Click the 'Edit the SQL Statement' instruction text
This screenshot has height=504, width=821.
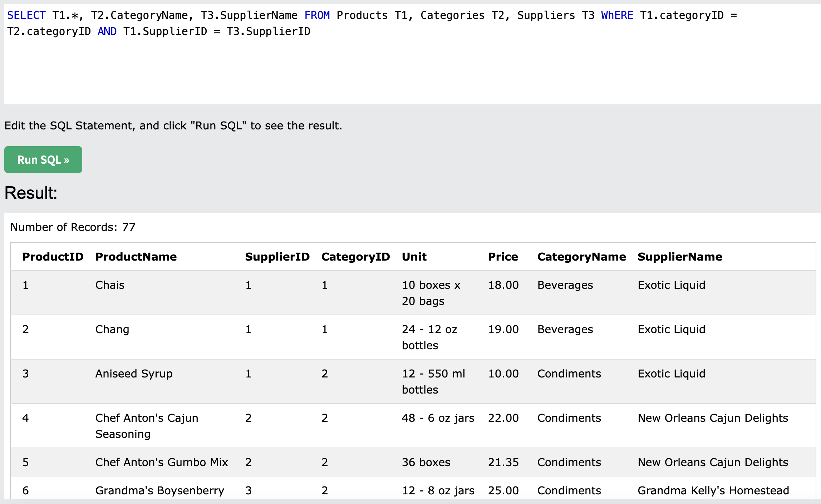coord(173,125)
